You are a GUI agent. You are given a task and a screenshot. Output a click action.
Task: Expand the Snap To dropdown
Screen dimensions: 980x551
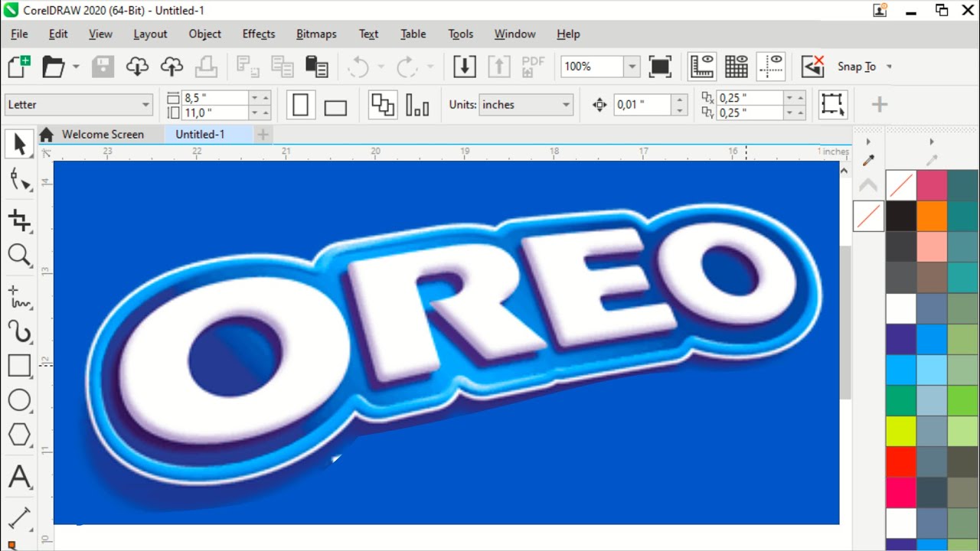pyautogui.click(x=889, y=67)
